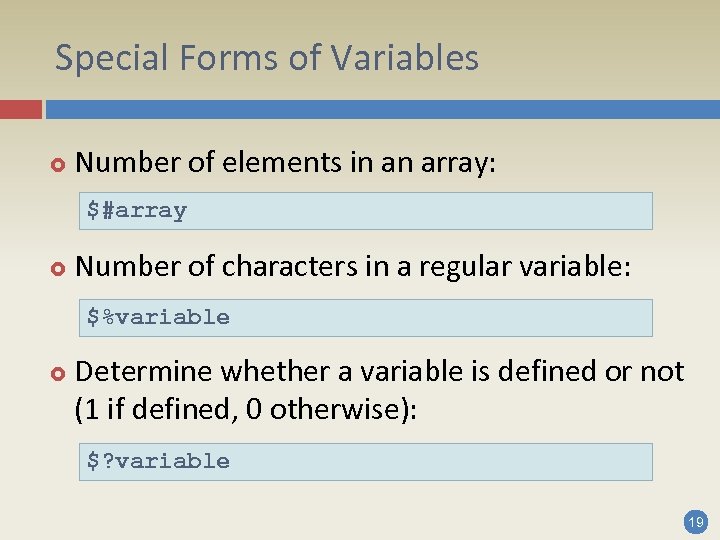Click the bullet icon beside "Number of characters"
720x540 pixels.
56,268
